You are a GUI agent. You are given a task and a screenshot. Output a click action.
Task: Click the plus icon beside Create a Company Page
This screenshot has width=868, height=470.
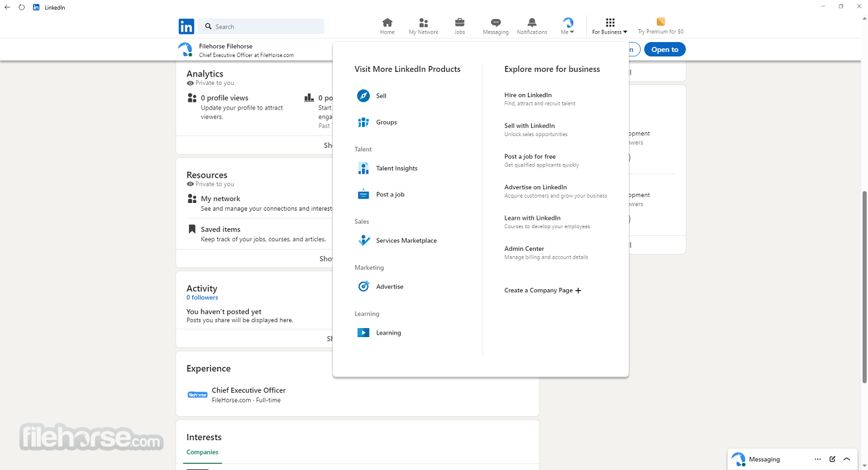pos(578,290)
